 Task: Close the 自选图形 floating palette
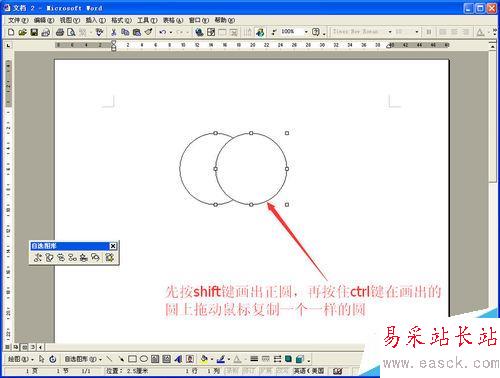point(113,246)
